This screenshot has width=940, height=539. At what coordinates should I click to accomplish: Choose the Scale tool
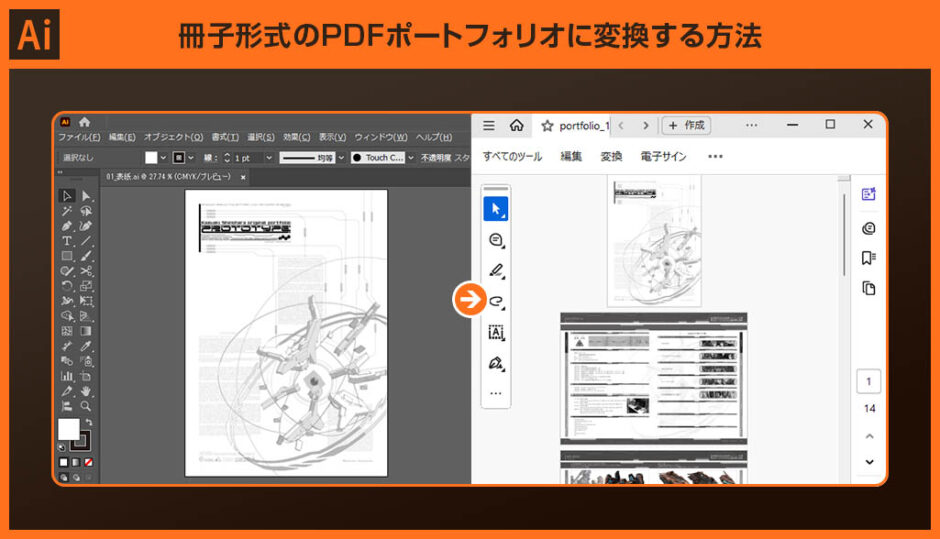[x=86, y=286]
